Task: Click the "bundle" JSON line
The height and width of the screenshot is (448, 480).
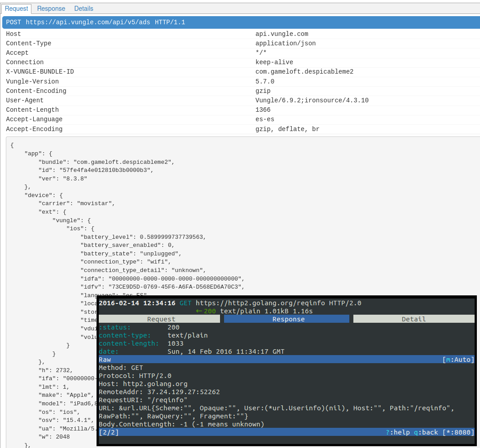Action: (x=106, y=162)
